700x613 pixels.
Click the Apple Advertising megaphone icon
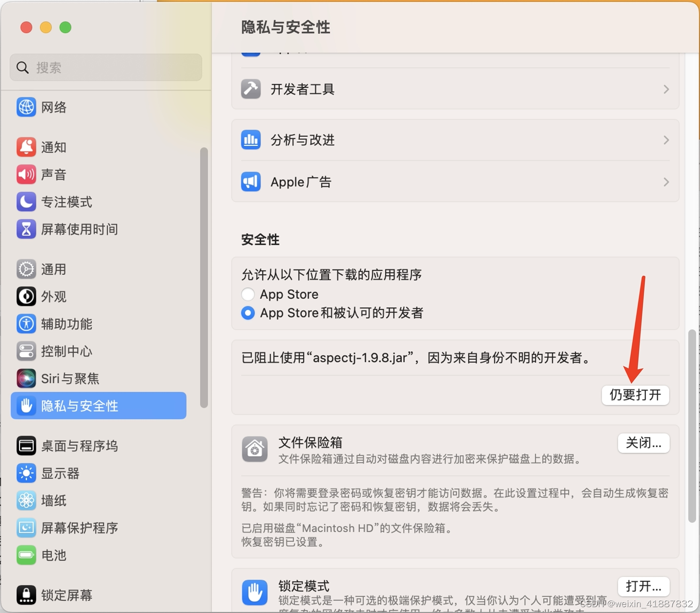(251, 182)
